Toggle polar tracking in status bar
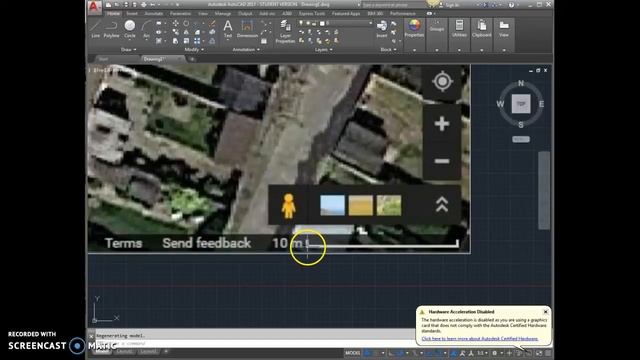This screenshot has width=640, height=360. click(401, 353)
